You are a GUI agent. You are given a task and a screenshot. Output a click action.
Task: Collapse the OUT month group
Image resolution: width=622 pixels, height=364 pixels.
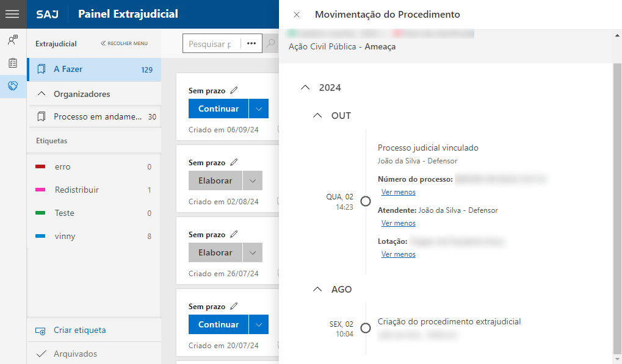(x=317, y=116)
